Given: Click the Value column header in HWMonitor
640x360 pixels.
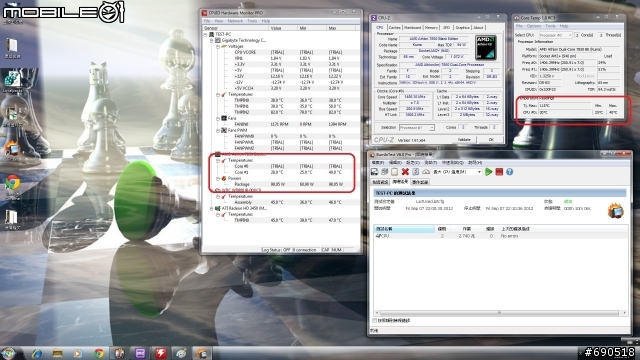Looking at the screenshot, I should tap(283, 28).
